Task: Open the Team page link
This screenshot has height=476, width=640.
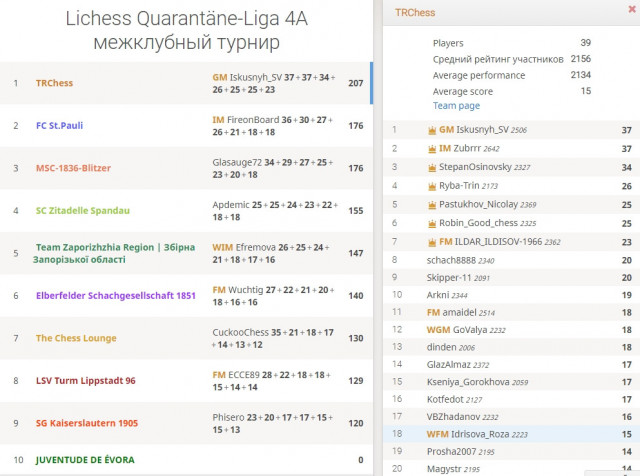Action: [456, 106]
